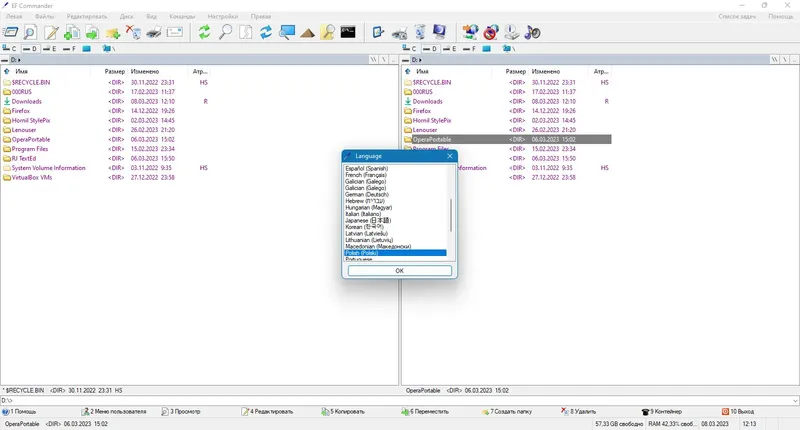Viewport: 800px width, 430px height.
Task: Click the system information toolbar icon (drive with i)
Action: pyautogui.click(x=511, y=33)
